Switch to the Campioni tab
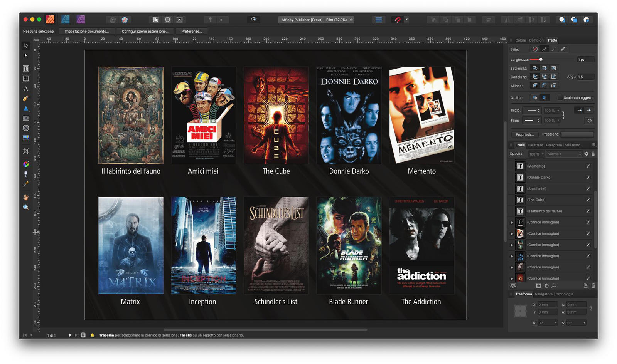Screen dimensions: 617x364 [x=536, y=40]
